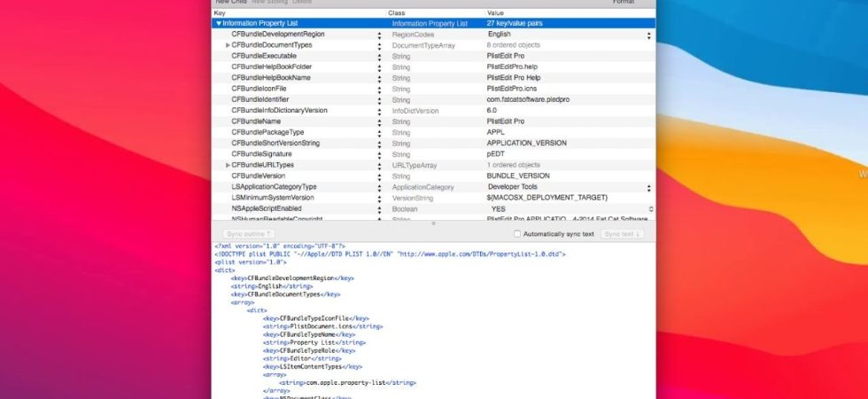868x399 pixels.
Task: Open key popup arrows beside LSMinimumSystemVersion
Action: 379,198
